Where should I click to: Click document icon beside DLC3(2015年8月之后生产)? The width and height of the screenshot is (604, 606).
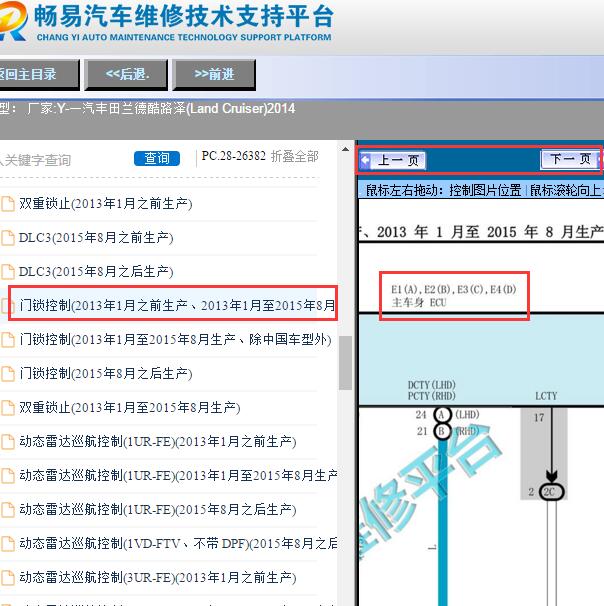7,272
